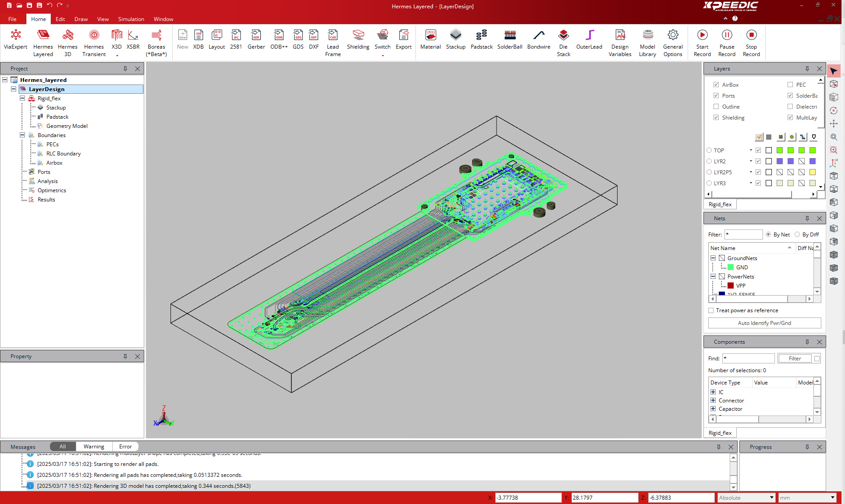Enable the Outline checkbox
Viewport: 845px width, 504px height.
(x=716, y=106)
